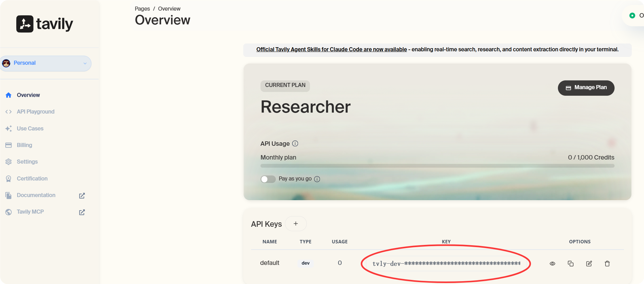Open the API Playground from the sidebar

35,111
